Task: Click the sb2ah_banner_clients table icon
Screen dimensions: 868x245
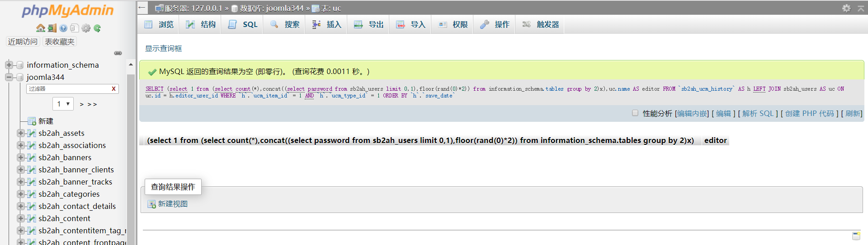Action: pos(32,170)
